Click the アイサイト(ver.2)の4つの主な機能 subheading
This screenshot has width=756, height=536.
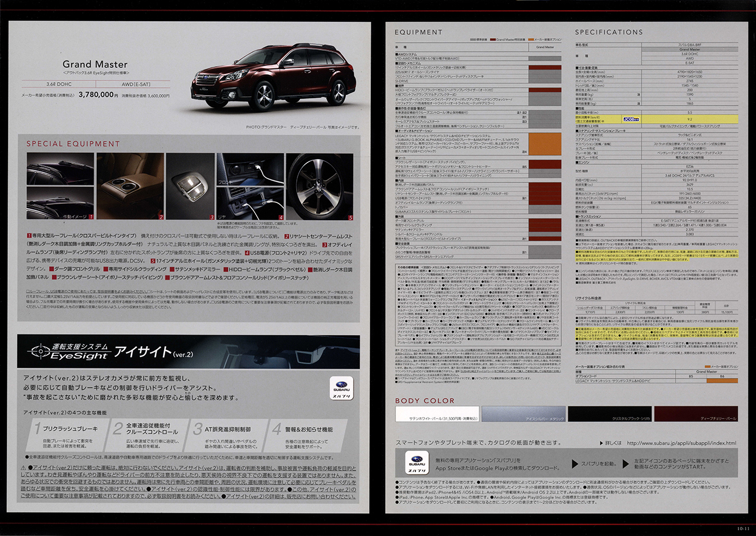tap(64, 412)
